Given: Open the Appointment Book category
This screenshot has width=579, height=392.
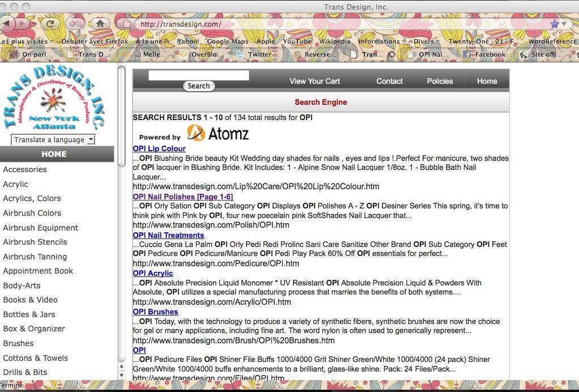Looking at the screenshot, I should click(x=38, y=271).
